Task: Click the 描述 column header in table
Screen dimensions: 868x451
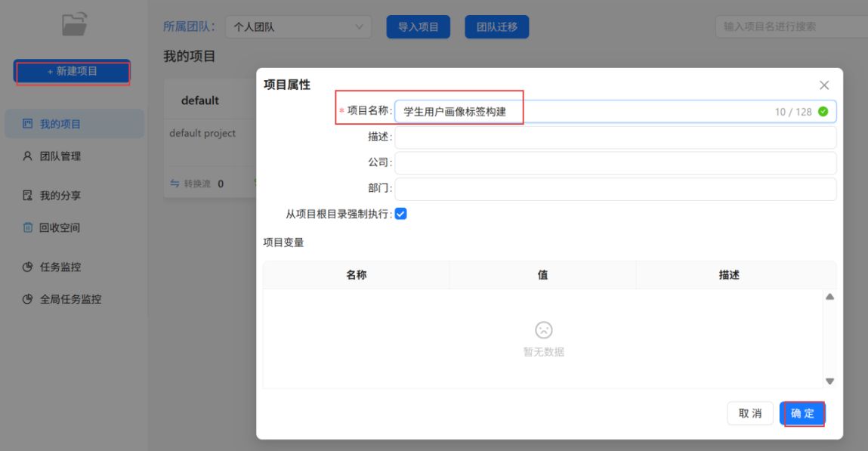Action: click(x=729, y=275)
